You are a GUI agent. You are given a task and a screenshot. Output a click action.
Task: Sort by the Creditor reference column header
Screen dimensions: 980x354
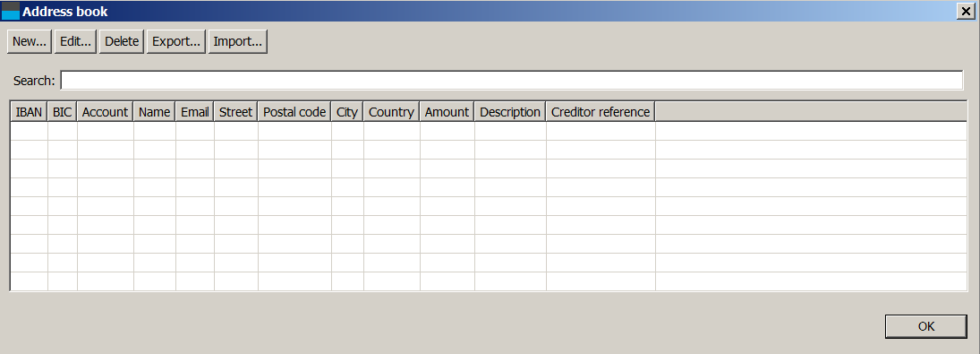pyautogui.click(x=601, y=112)
